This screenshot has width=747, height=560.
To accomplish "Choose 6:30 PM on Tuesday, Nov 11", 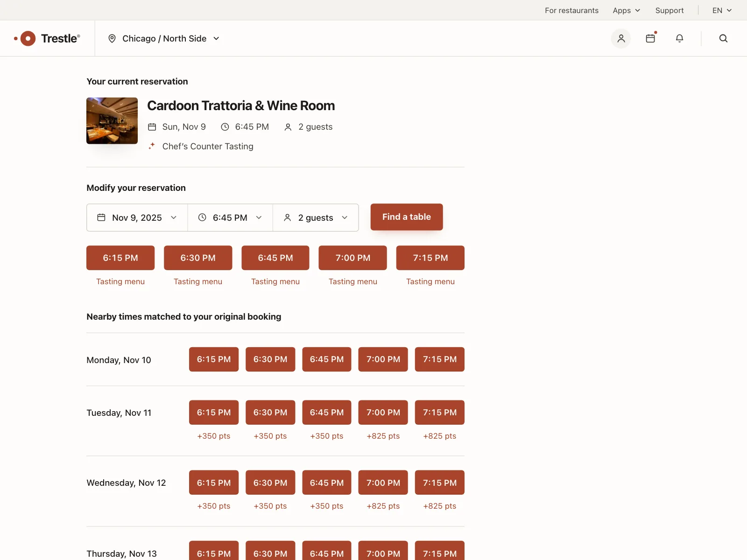I will click(x=270, y=413).
